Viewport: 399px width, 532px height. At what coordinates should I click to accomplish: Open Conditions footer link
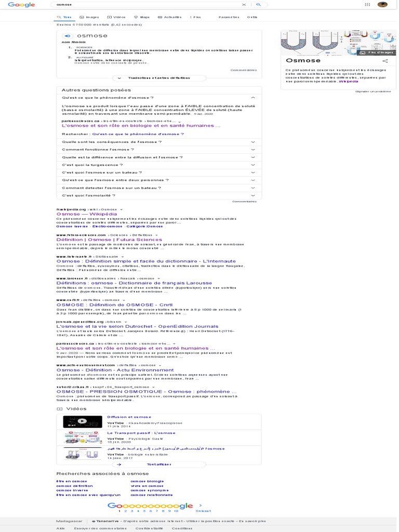(x=182, y=528)
